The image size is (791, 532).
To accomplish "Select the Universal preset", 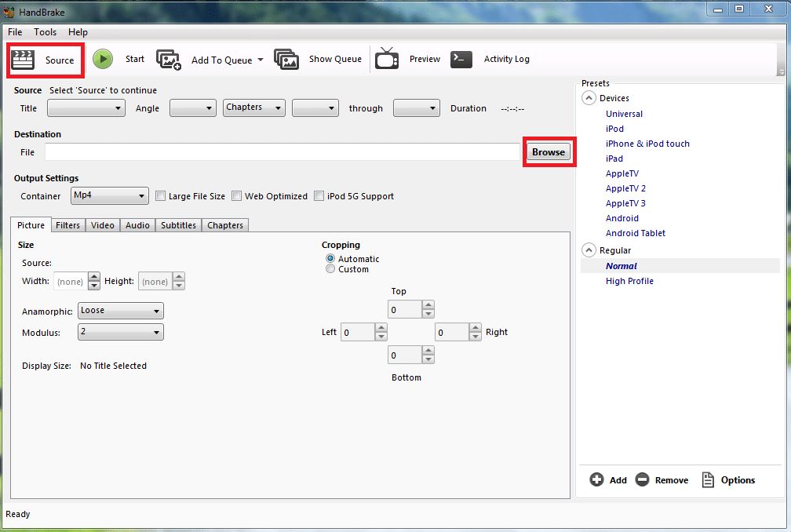I will tap(624, 114).
